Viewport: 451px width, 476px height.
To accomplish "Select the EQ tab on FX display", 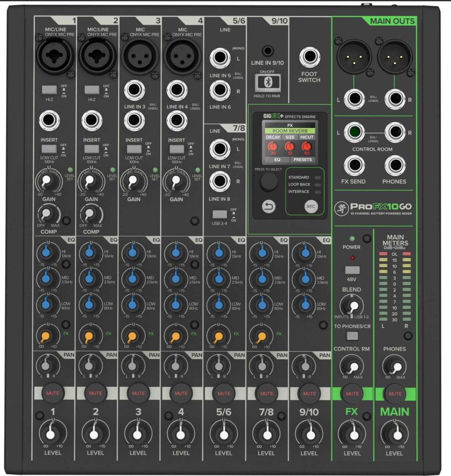I will pos(277,160).
